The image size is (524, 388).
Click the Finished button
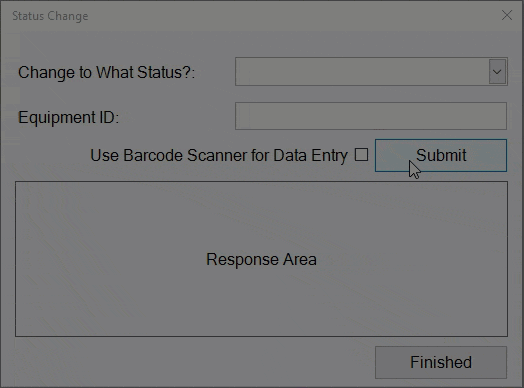tap(441, 362)
